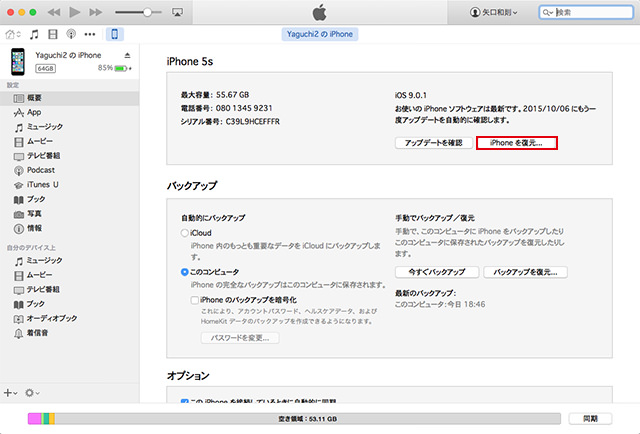Switch to the Movies library icon
640x434 pixels.
click(53, 34)
